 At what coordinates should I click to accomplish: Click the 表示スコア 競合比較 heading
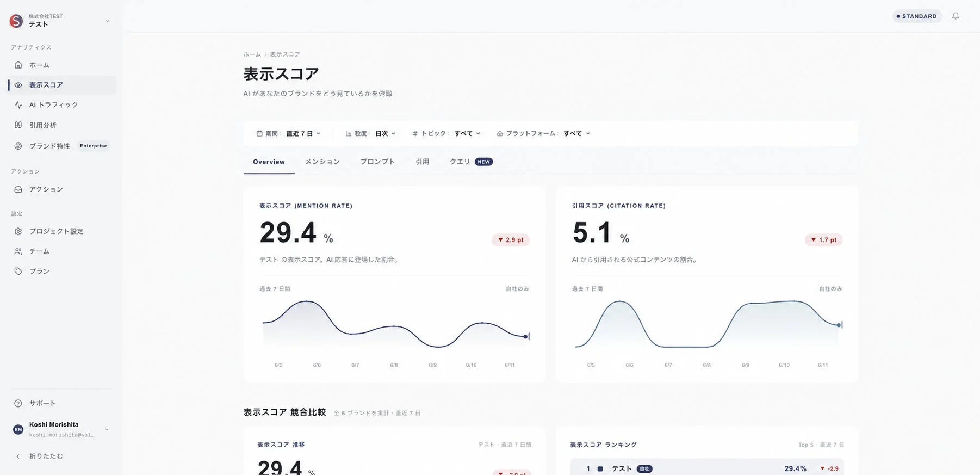tap(284, 412)
